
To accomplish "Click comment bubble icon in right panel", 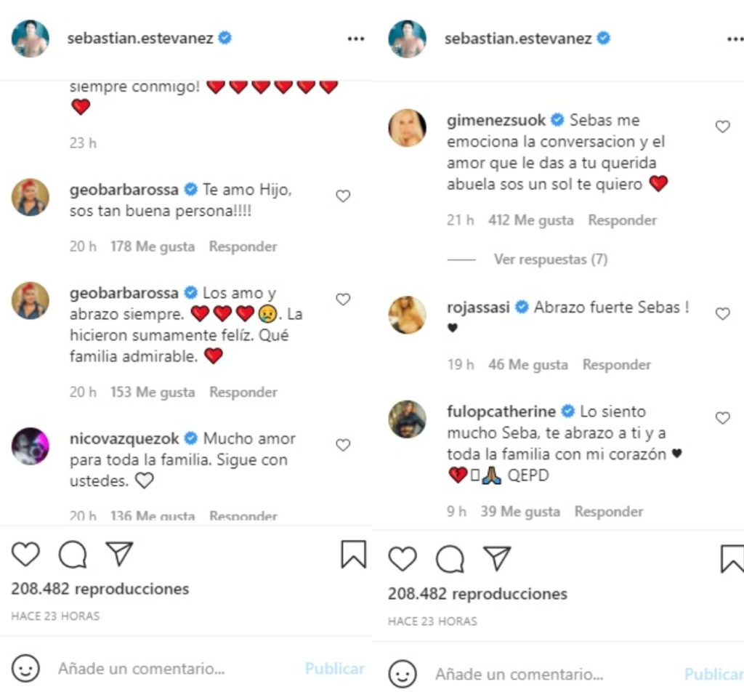I will (x=450, y=559).
